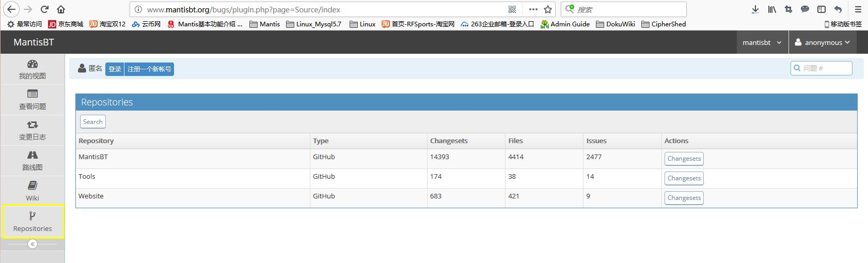Collapse the sidebar with double-chevron button
This screenshot has width=868, height=263.
click(x=33, y=244)
